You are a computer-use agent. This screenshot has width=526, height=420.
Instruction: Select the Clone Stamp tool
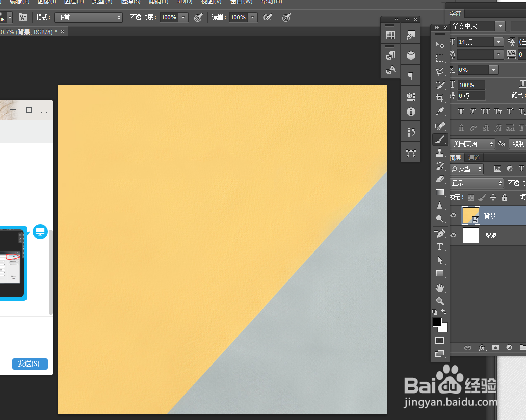point(440,153)
